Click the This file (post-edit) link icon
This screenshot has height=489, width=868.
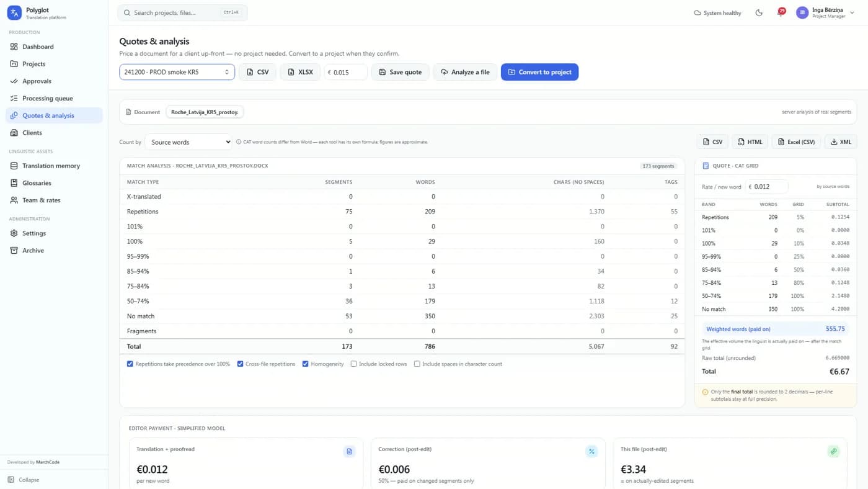pyautogui.click(x=833, y=451)
